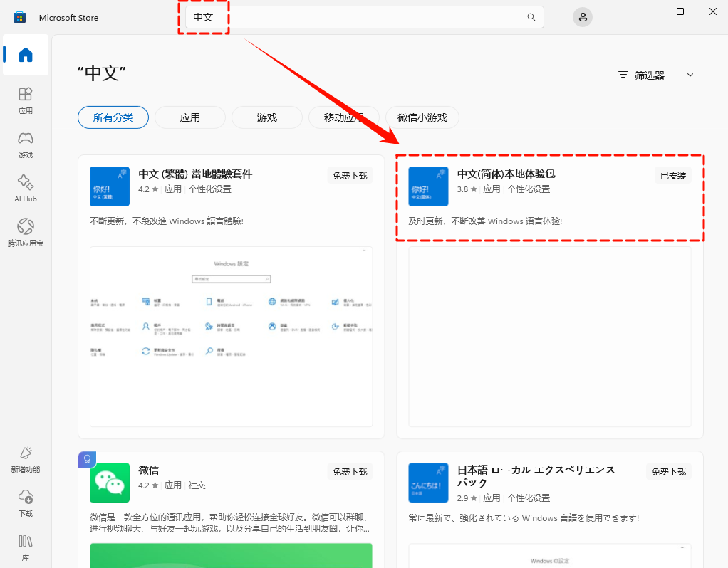728x568 pixels.
Task: Download the 中文(繁體) language pack
Action: (x=350, y=174)
